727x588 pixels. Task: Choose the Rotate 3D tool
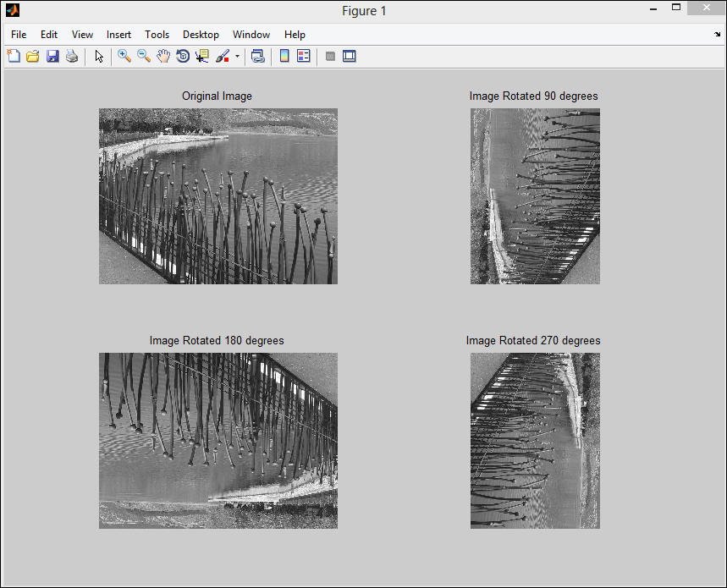pyautogui.click(x=183, y=56)
